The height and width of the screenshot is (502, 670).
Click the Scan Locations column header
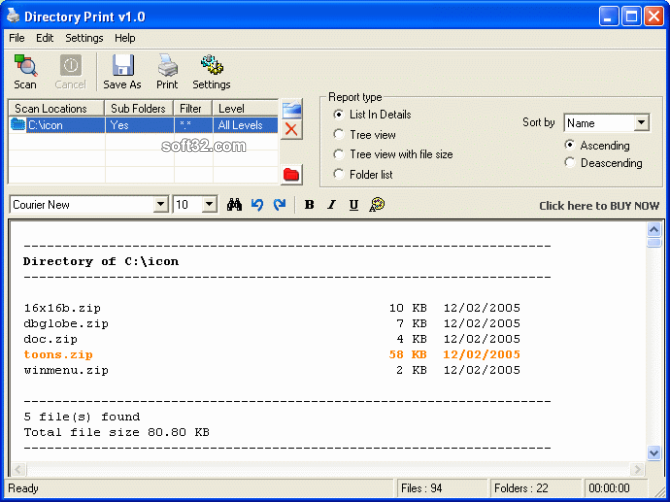pyautogui.click(x=56, y=109)
